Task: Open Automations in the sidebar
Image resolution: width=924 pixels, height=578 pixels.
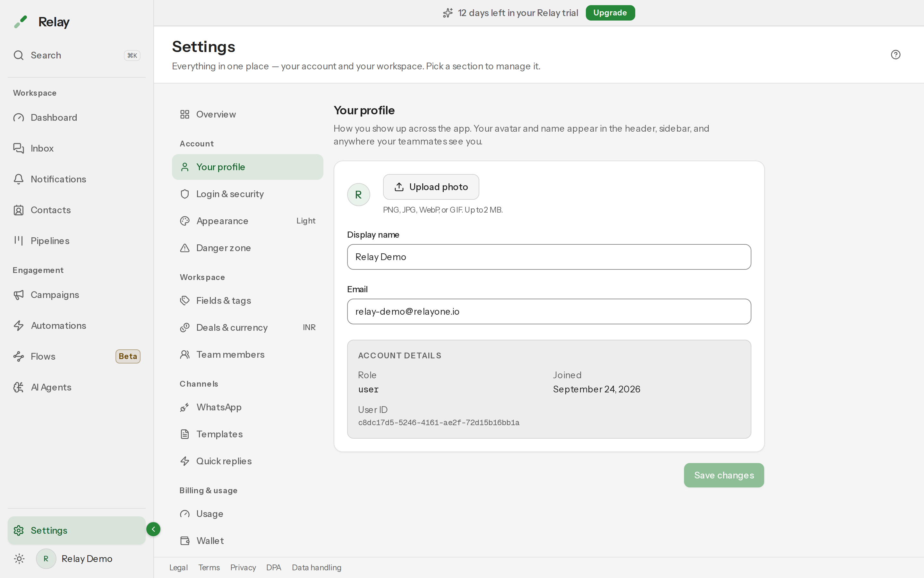Action: pos(76,326)
